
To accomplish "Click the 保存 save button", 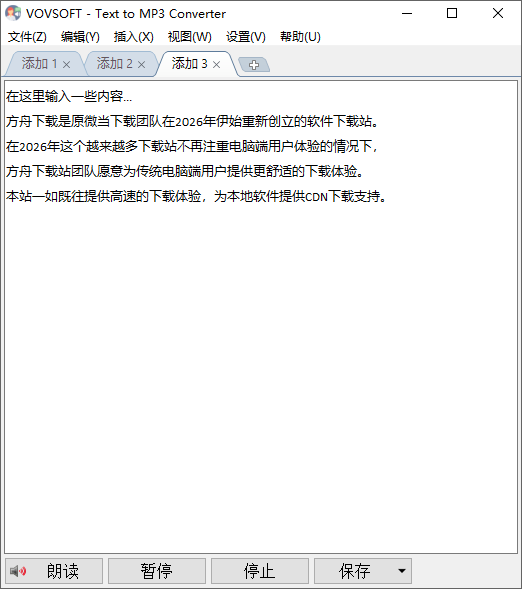I will tap(354, 571).
